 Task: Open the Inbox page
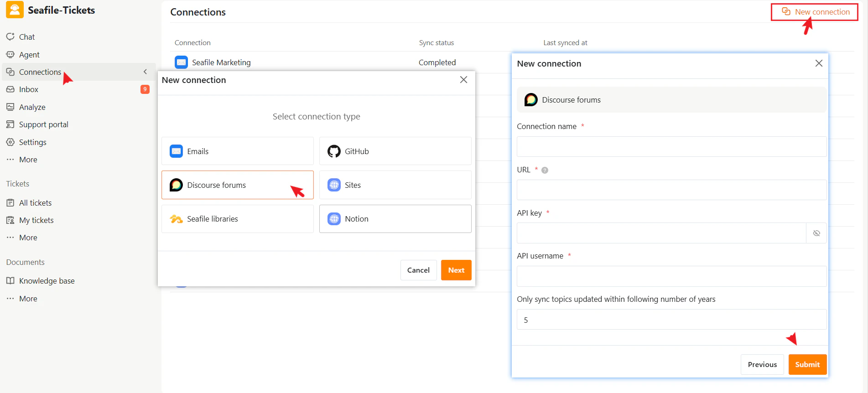(x=29, y=89)
